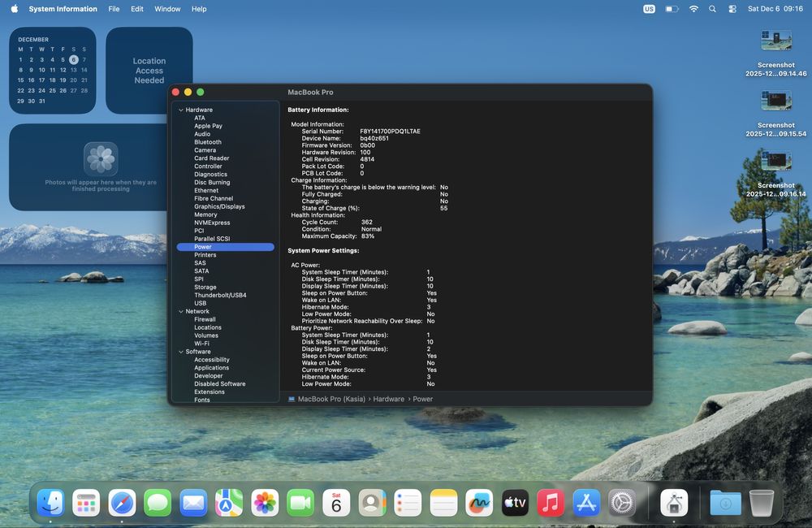Select Bluetooth in the sidebar
The height and width of the screenshot is (528, 812).
(208, 142)
